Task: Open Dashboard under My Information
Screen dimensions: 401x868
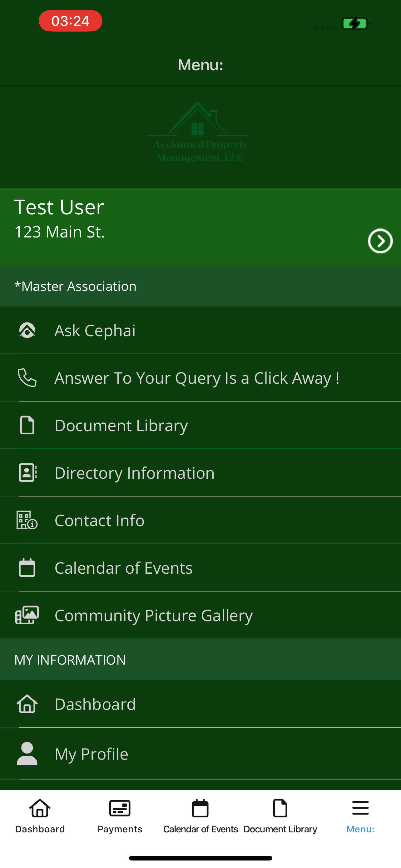Action: [201, 704]
